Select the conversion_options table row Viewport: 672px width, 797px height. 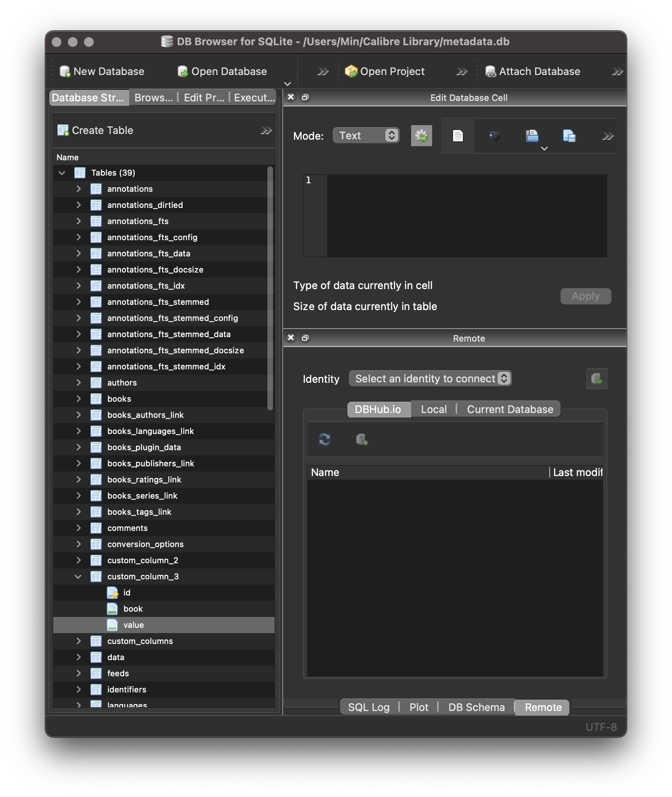[x=164, y=544]
